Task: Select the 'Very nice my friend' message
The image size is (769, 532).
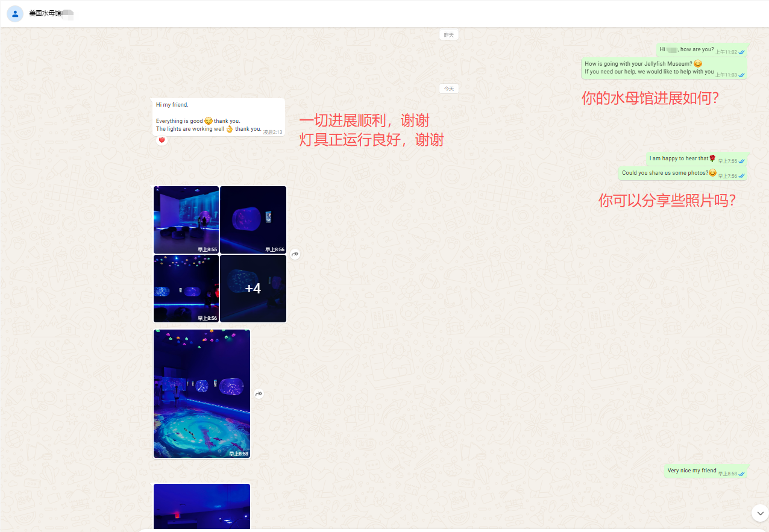Action: [x=706, y=471]
